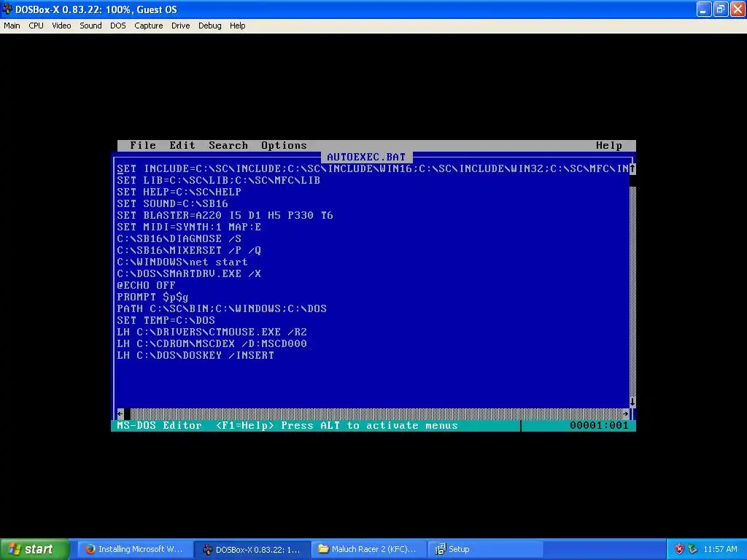Click the DOSKEY /INSERT line
This screenshot has width=747, height=560.
(x=196, y=355)
